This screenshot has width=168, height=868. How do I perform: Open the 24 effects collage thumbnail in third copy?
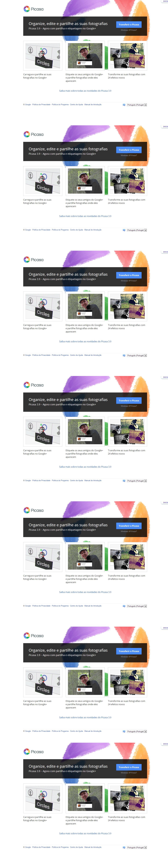coord(128,306)
